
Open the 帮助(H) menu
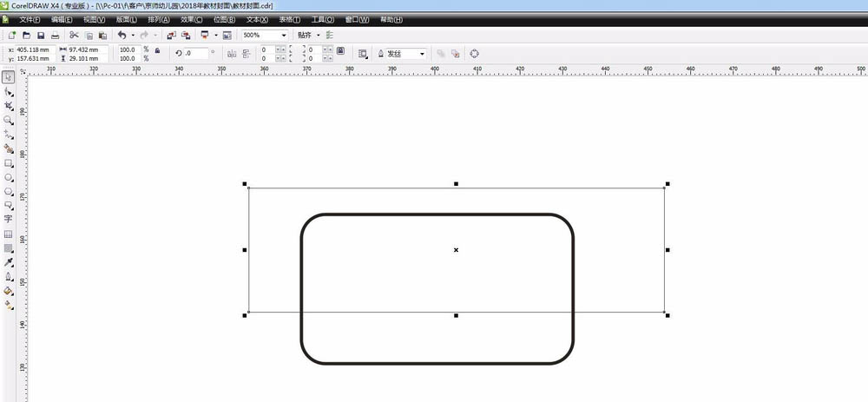click(x=391, y=19)
